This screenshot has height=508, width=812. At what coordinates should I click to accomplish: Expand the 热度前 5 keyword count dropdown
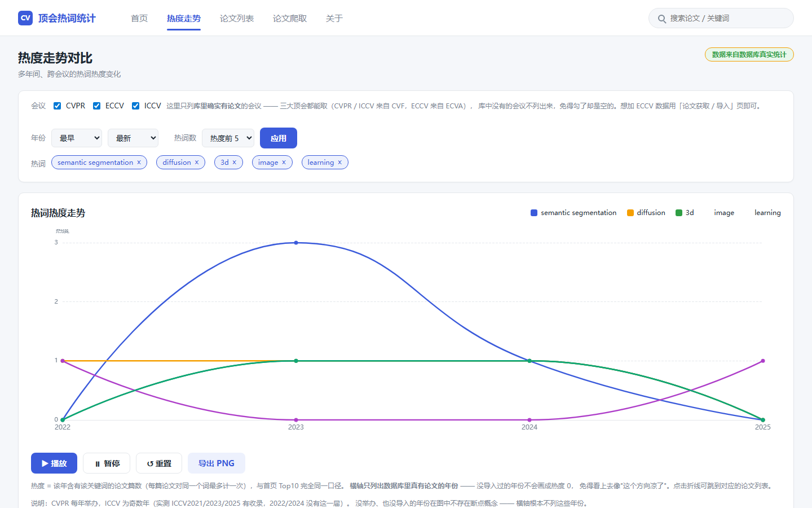(x=228, y=138)
